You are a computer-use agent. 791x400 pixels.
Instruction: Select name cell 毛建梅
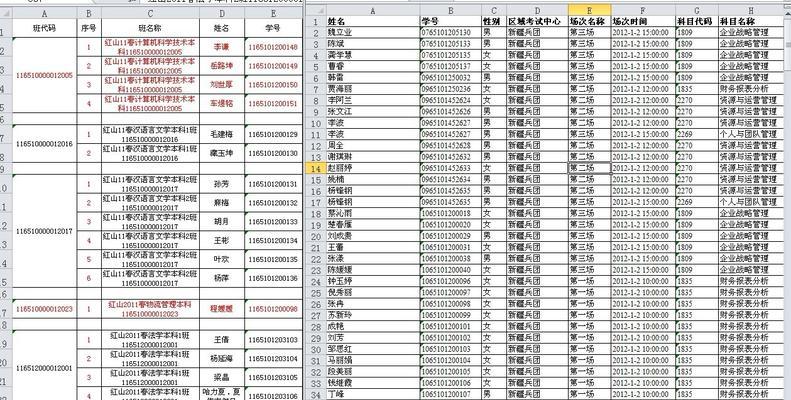(222, 135)
